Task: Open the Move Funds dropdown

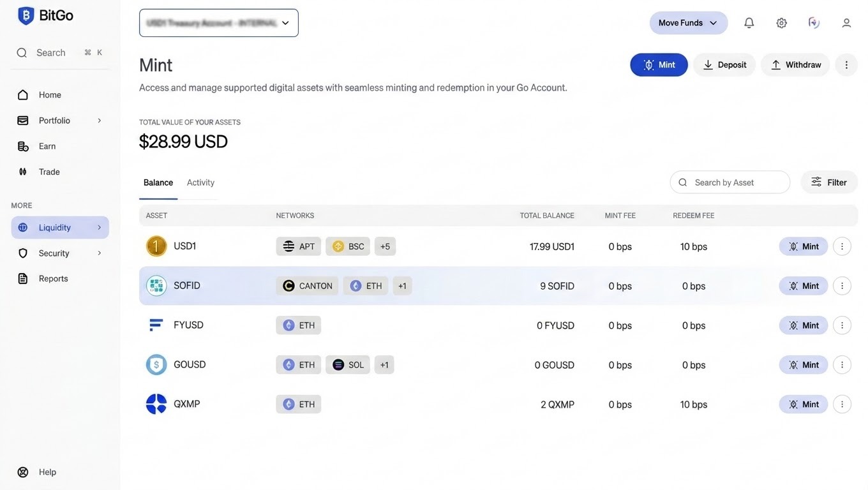Action: point(689,23)
